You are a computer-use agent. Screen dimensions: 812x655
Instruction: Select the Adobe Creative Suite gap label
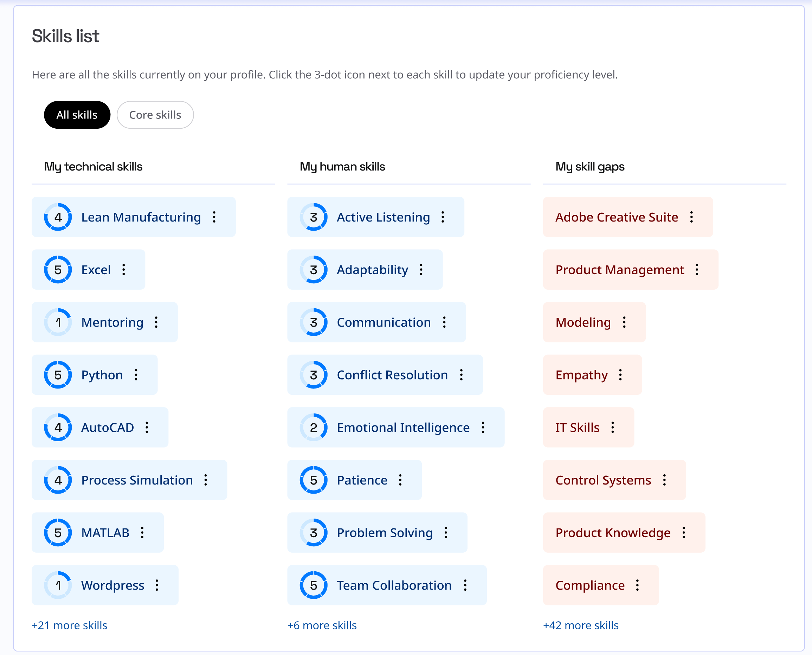coord(617,217)
